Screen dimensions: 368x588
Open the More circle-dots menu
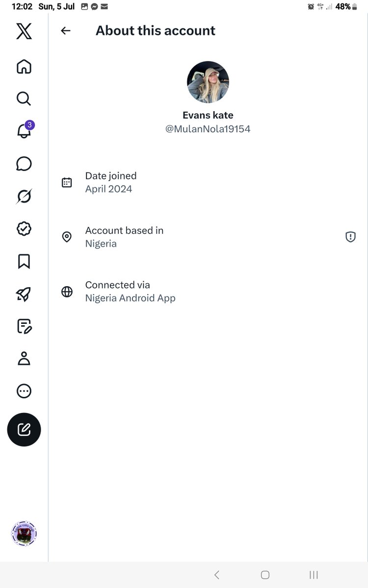[x=24, y=391]
